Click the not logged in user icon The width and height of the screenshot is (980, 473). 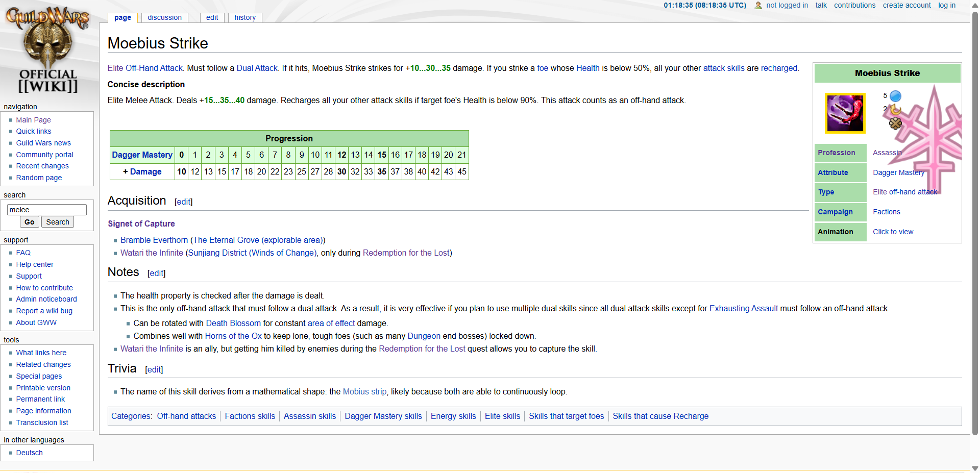point(758,6)
